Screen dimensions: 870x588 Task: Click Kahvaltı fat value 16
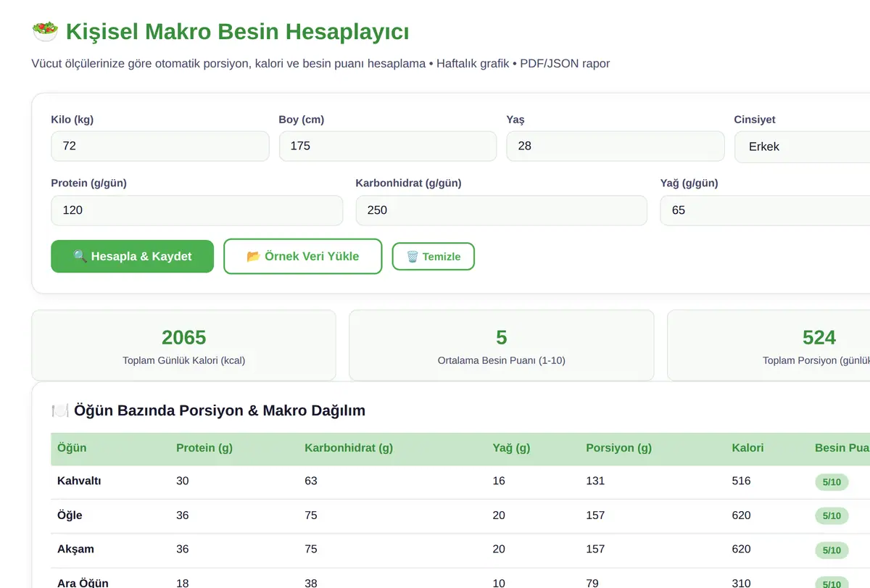(499, 481)
